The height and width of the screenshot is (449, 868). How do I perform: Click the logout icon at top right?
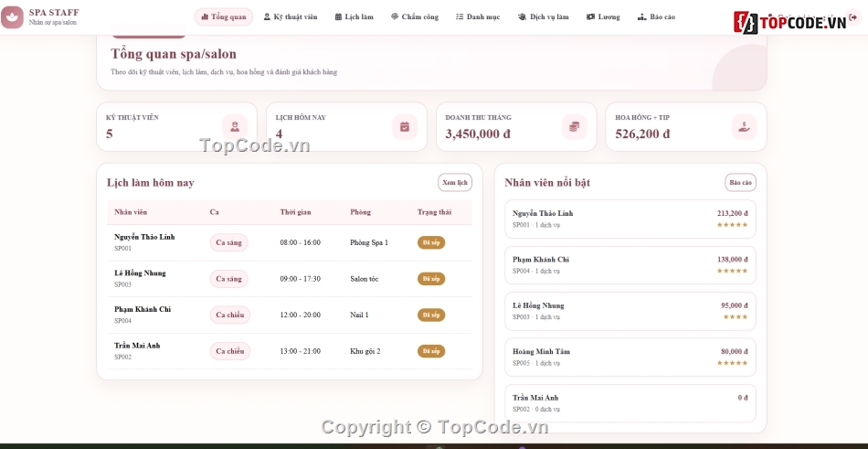pyautogui.click(x=853, y=17)
